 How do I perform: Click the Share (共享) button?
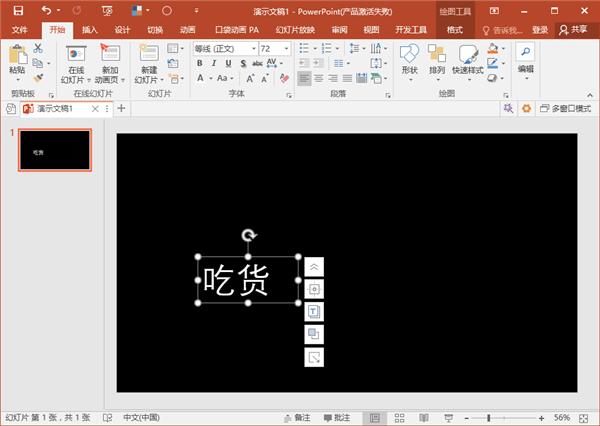(x=573, y=30)
